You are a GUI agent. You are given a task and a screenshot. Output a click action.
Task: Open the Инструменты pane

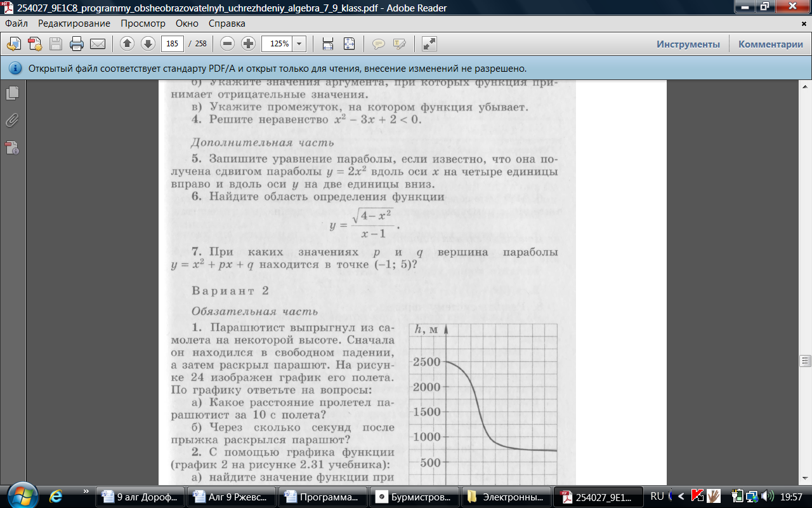(688, 44)
